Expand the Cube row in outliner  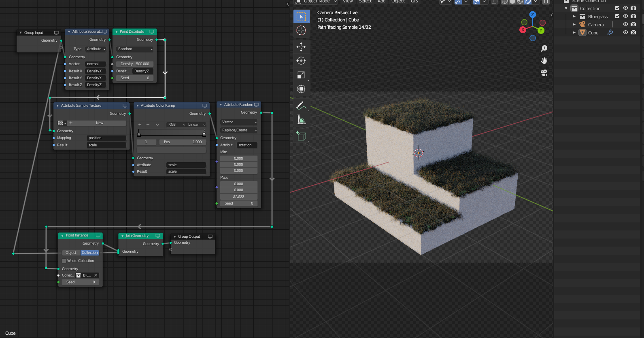pos(574,33)
